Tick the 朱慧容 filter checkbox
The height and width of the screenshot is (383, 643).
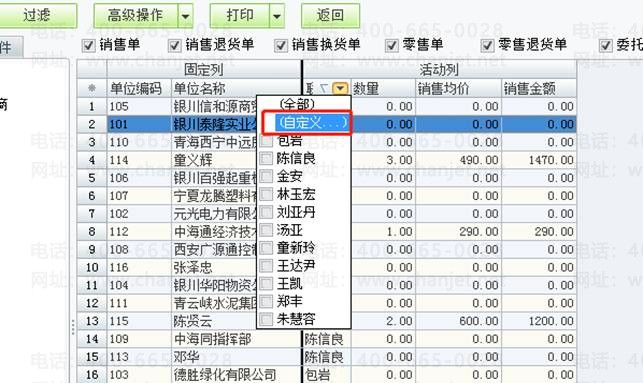[266, 319]
